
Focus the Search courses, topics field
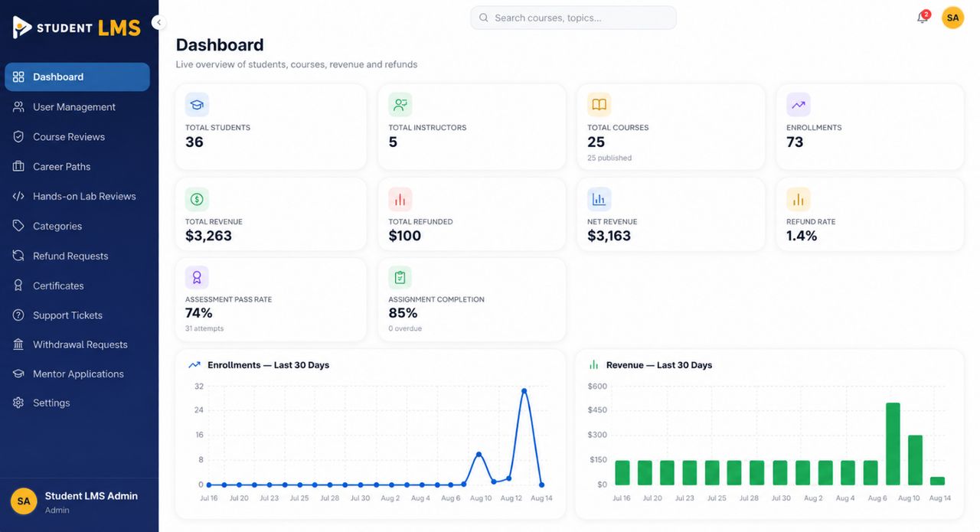pyautogui.click(x=573, y=18)
